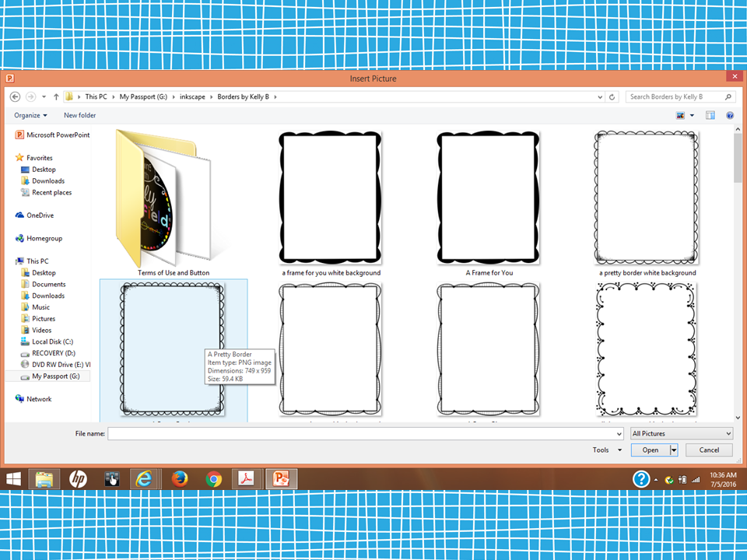Toggle the preview pane icon

click(x=710, y=115)
